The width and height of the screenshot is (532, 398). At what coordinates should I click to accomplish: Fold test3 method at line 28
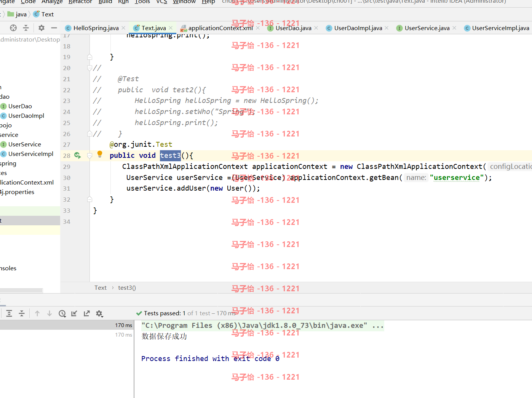(x=90, y=156)
